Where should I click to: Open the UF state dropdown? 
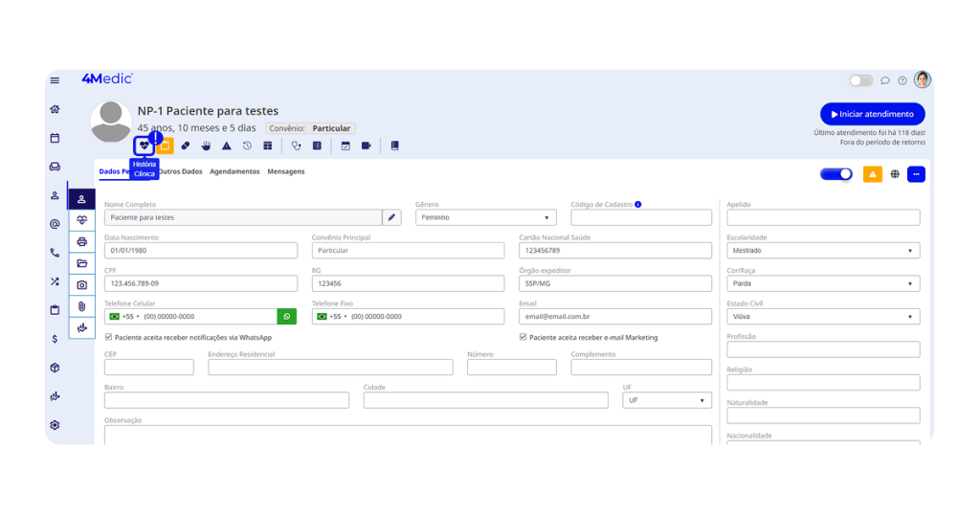666,400
